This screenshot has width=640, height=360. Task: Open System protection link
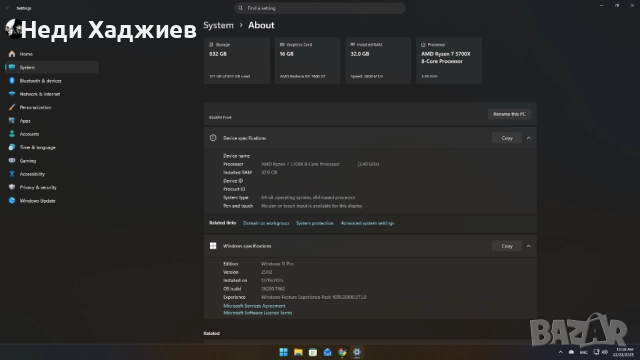315,223
